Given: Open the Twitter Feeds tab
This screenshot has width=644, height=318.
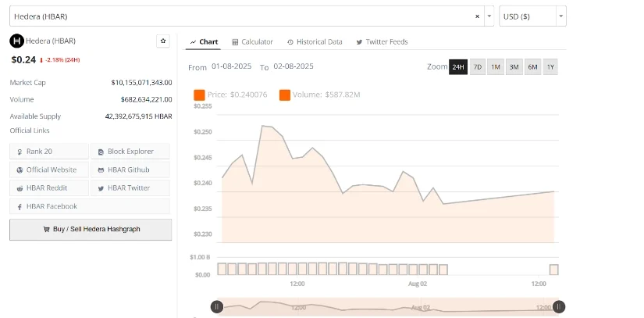Looking at the screenshot, I should 382,42.
